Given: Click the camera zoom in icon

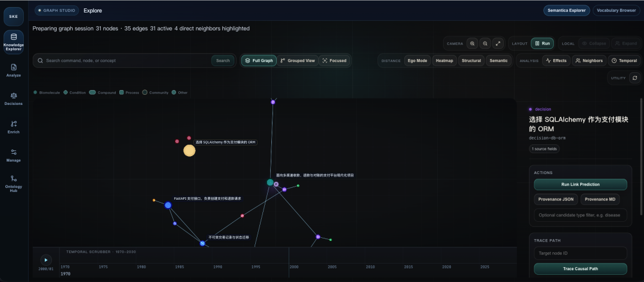Looking at the screenshot, I should point(472,43).
